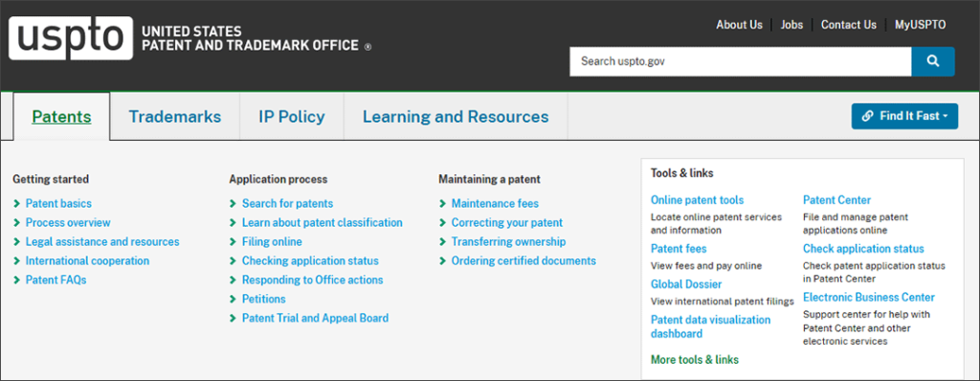Screen dimensions: 980x381
Task: Click the magnifying glass search button
Action: pos(933,61)
